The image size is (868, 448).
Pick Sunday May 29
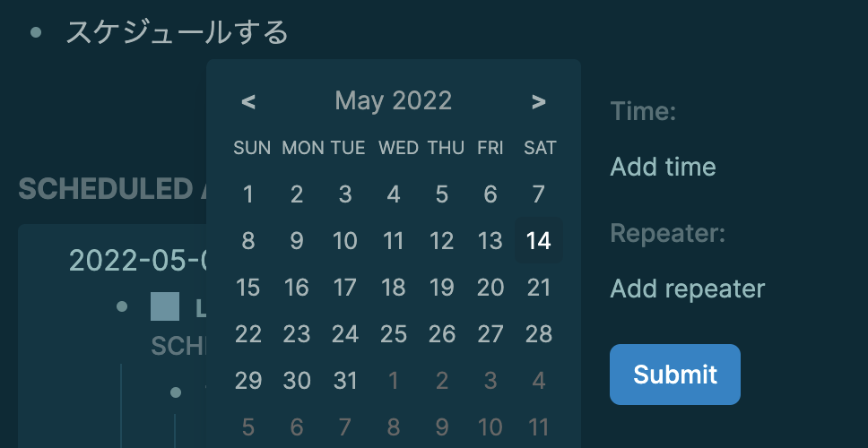(x=248, y=381)
